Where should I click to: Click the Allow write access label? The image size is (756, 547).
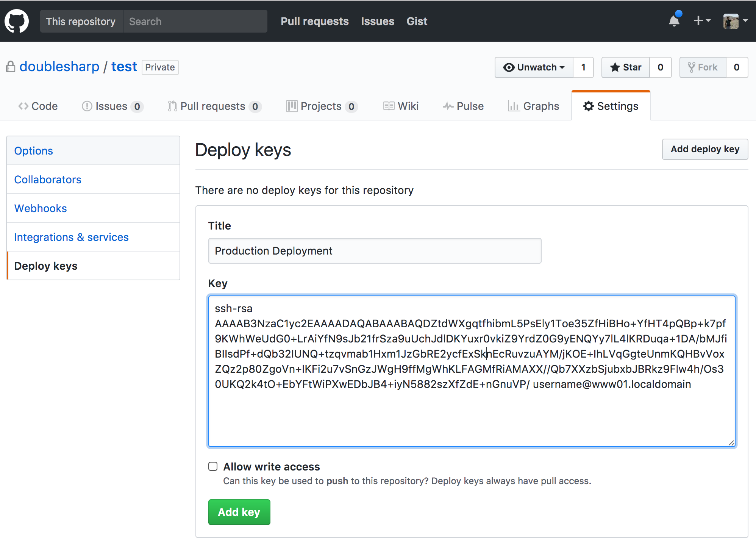coord(272,467)
